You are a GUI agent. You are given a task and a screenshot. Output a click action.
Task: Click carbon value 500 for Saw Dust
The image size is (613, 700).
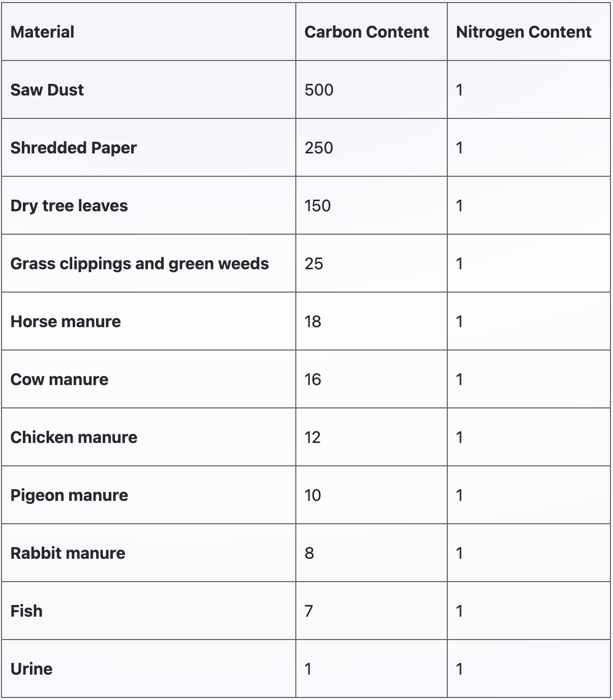point(319,90)
